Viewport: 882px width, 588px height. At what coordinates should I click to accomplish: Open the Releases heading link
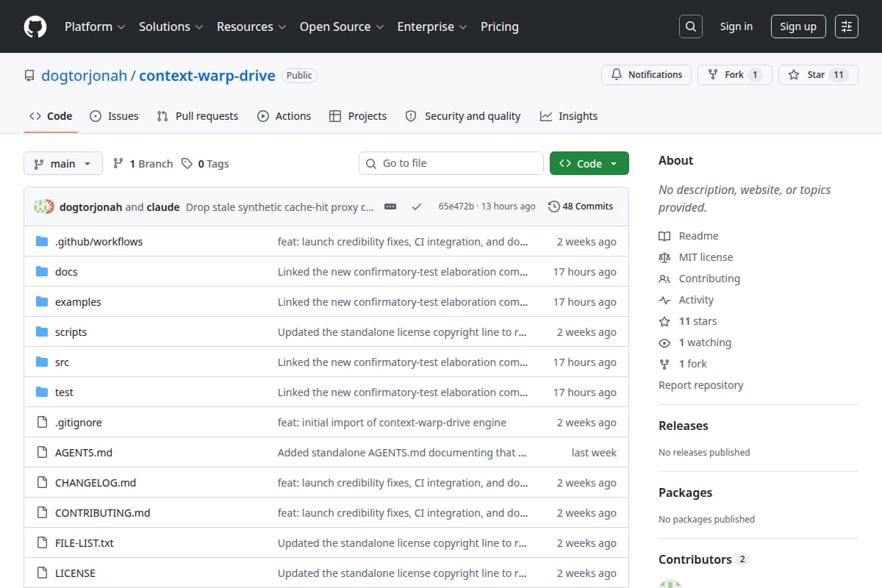pyautogui.click(x=684, y=426)
